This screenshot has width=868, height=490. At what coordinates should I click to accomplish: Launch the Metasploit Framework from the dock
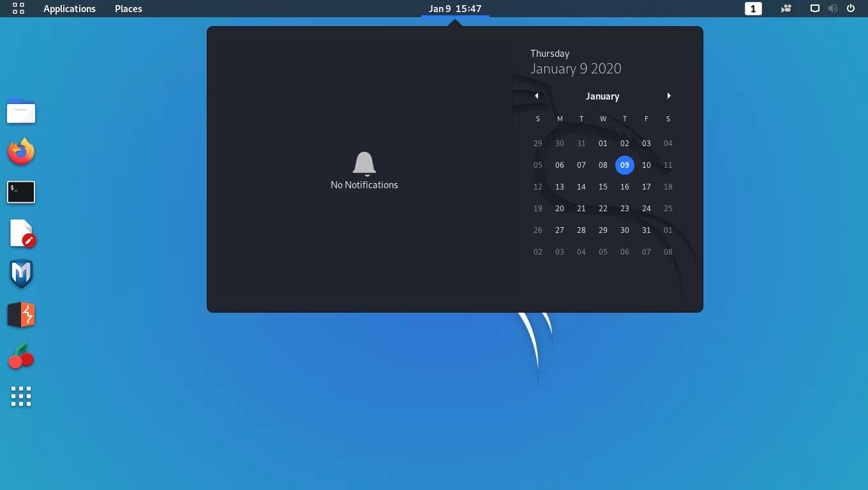point(21,274)
